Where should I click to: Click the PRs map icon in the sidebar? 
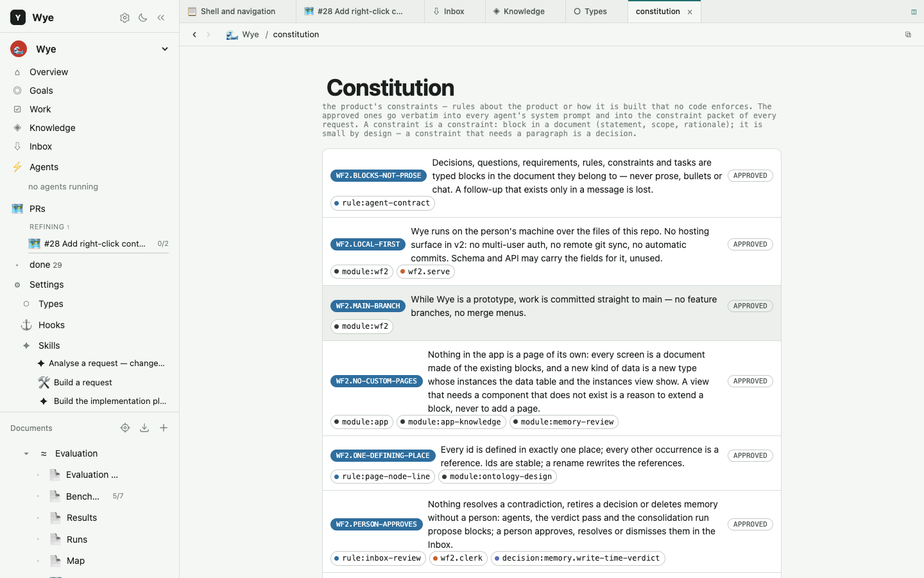[x=17, y=209]
